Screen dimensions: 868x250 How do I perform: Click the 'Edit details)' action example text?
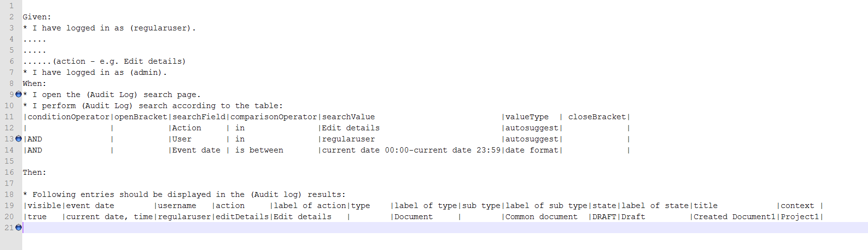click(155, 61)
